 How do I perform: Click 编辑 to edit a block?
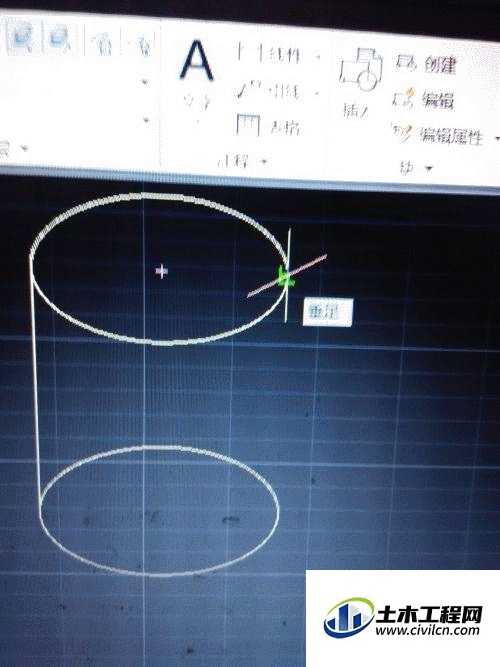(424, 100)
